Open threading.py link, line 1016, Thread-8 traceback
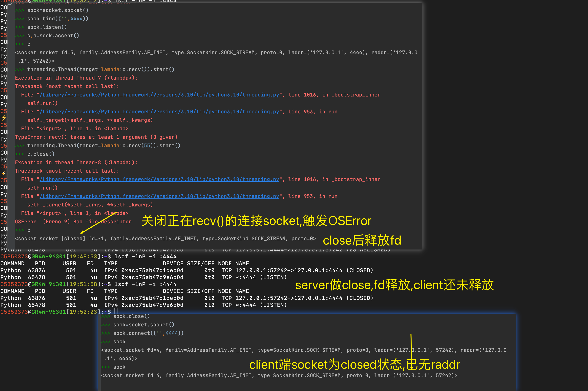 click(x=159, y=179)
